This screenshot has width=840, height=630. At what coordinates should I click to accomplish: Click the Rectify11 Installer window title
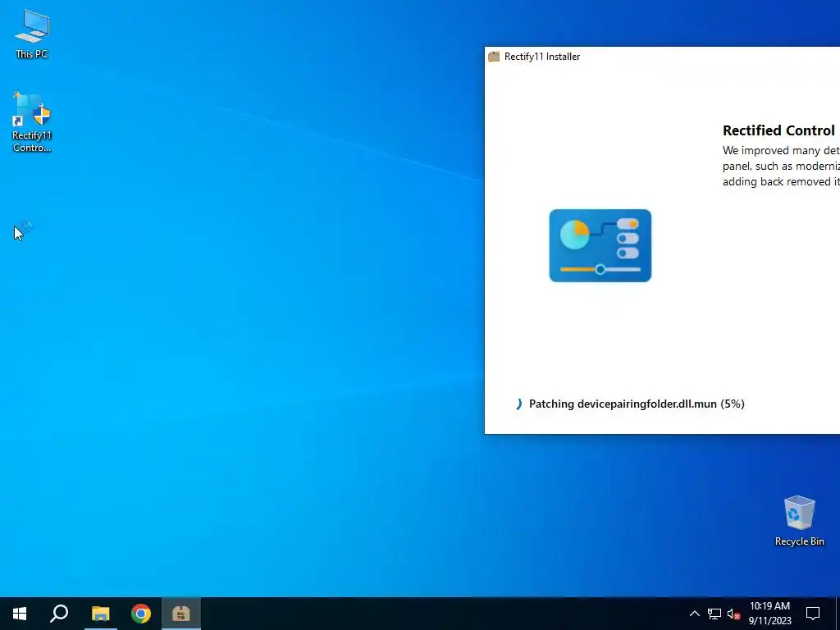click(x=542, y=57)
